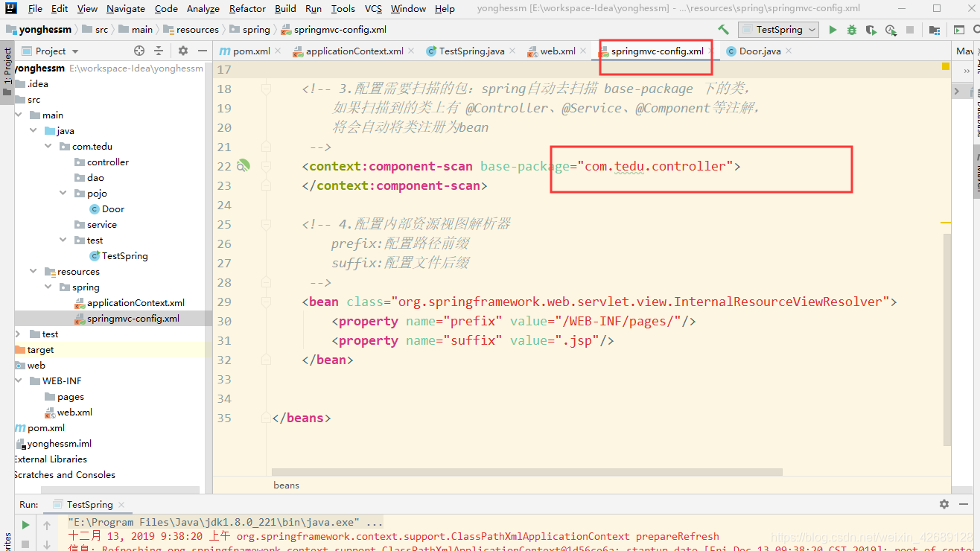Collapse the com.tedu package node
This screenshot has height=551, width=980.
(49, 147)
